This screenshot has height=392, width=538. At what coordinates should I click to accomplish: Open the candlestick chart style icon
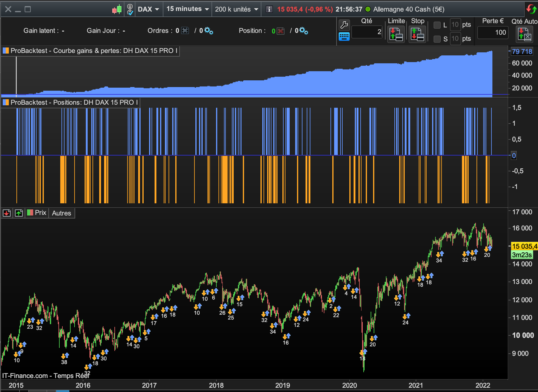(117, 9)
